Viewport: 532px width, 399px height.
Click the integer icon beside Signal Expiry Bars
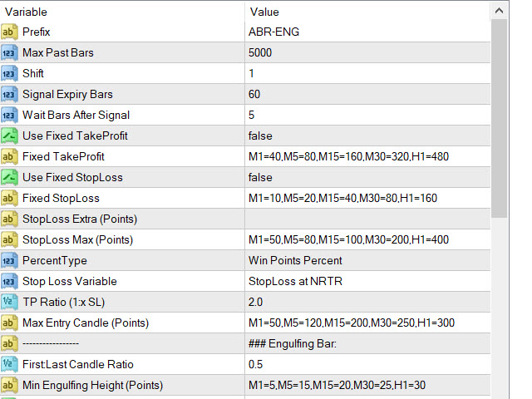[x=9, y=94]
